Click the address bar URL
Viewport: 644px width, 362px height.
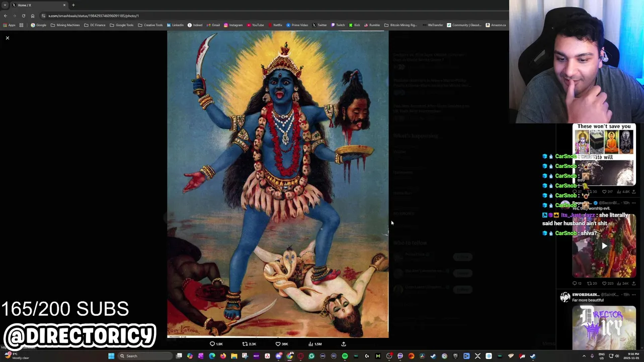click(94, 16)
